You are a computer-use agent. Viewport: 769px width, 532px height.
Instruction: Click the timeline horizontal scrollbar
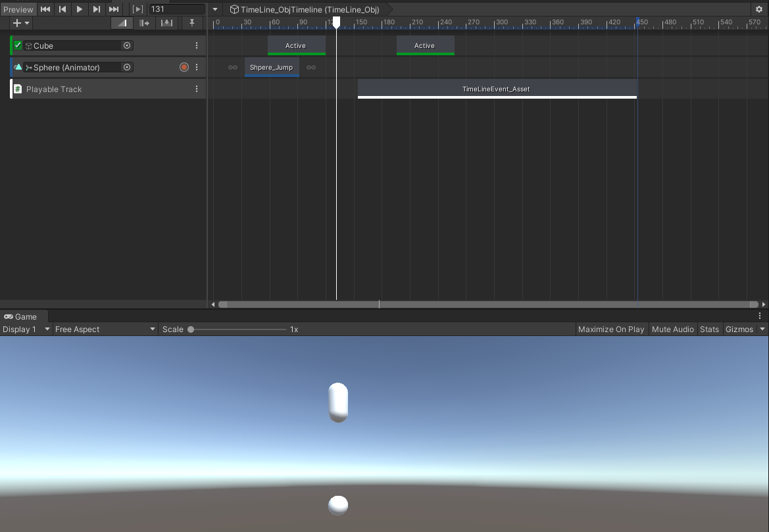point(488,304)
